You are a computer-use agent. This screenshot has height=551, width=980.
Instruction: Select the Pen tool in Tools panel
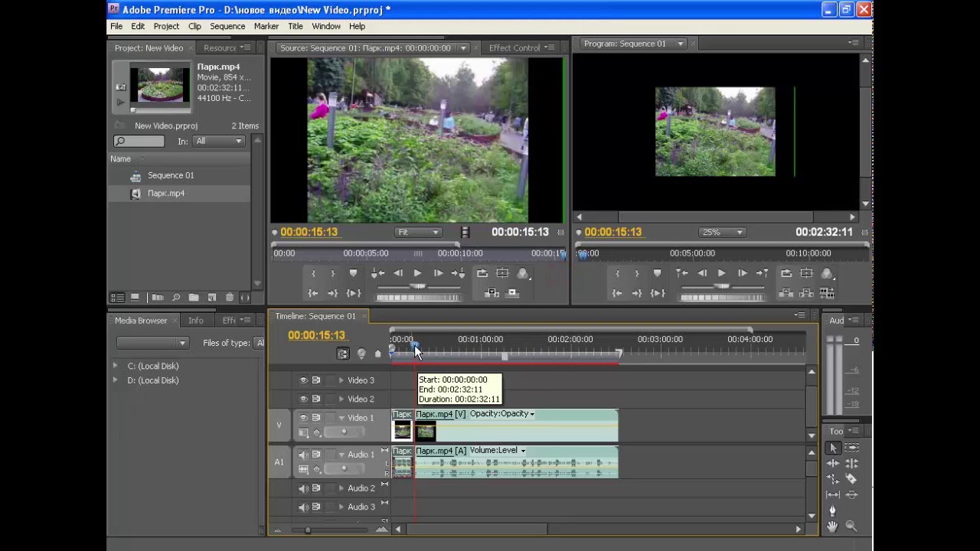pyautogui.click(x=833, y=510)
